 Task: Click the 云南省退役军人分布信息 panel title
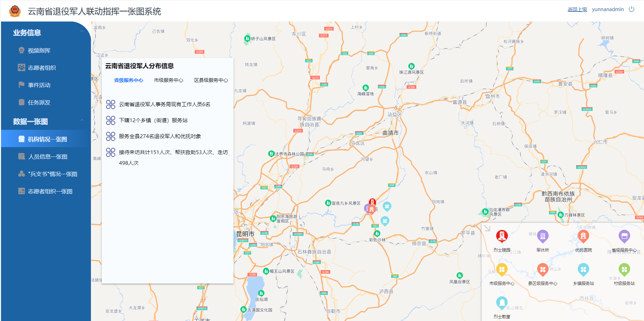(x=139, y=66)
